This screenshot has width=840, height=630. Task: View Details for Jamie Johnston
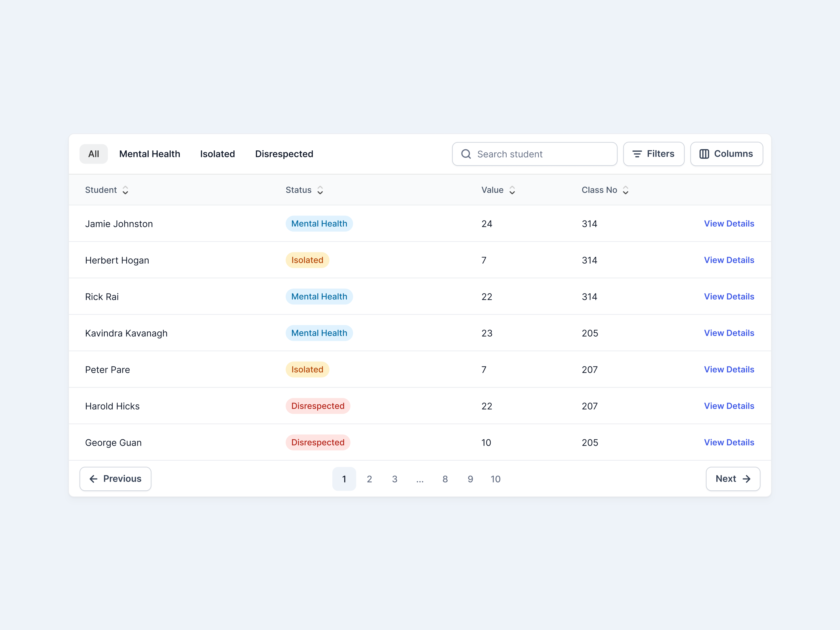point(729,224)
